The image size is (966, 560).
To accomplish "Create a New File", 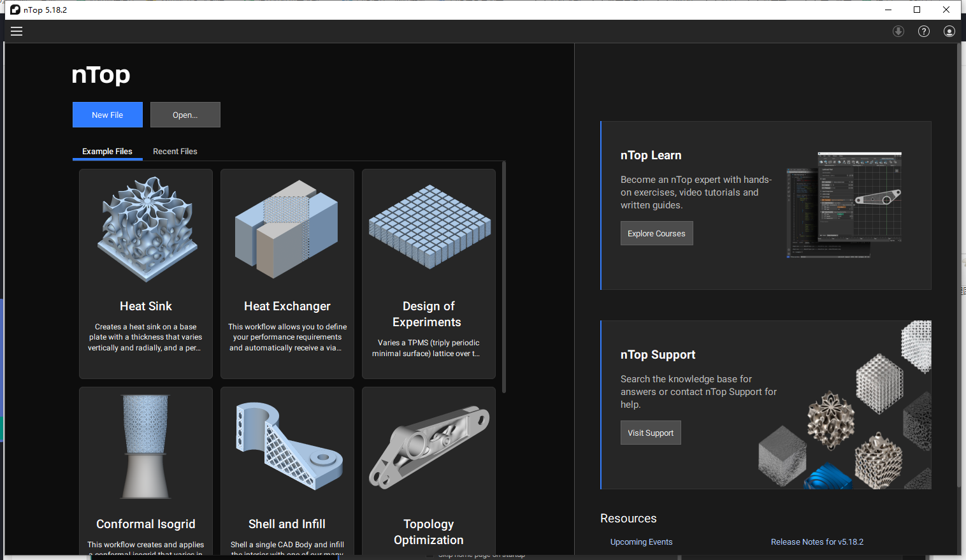I will pyautogui.click(x=107, y=115).
